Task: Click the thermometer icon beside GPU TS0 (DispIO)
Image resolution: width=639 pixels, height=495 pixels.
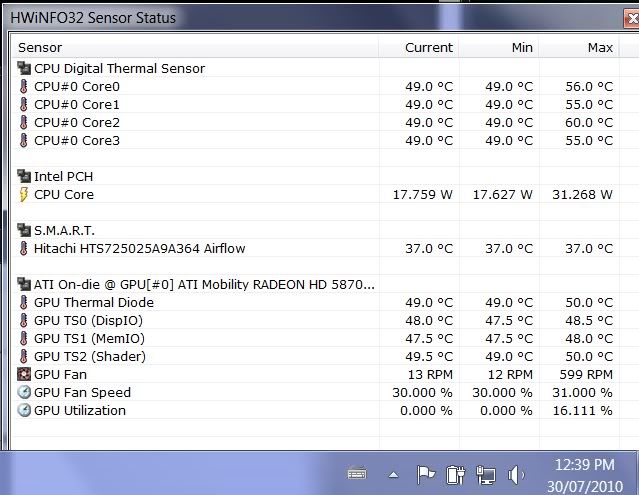Action: (x=24, y=320)
